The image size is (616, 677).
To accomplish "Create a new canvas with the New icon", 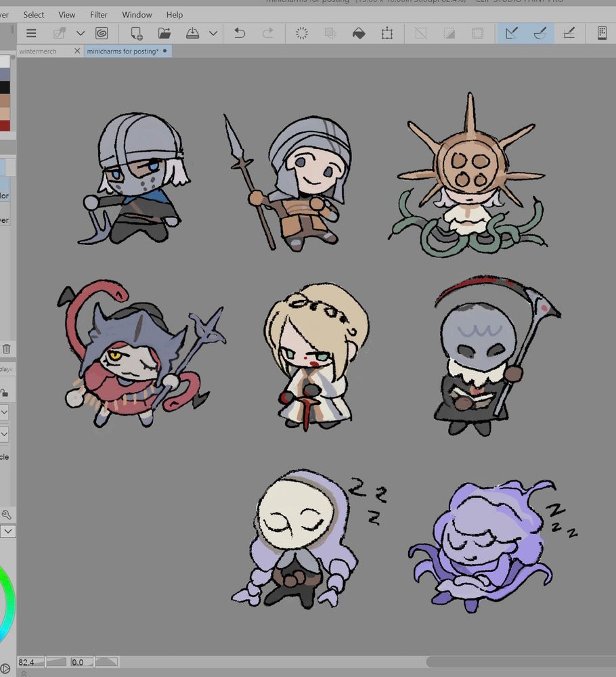I will pos(137,33).
